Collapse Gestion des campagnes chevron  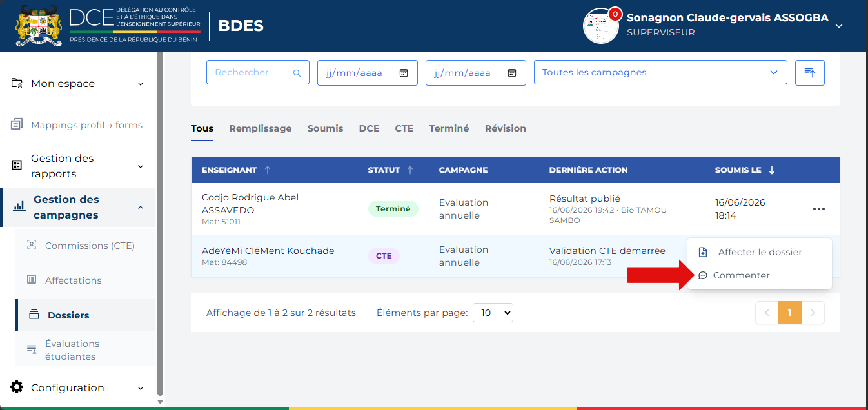coord(141,207)
